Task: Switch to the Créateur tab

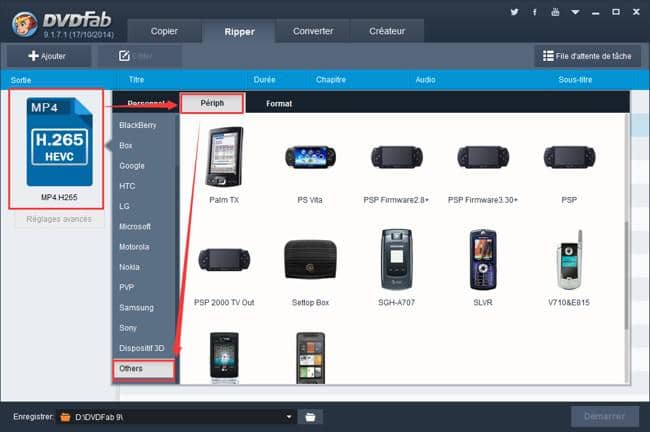Action: coord(387,31)
